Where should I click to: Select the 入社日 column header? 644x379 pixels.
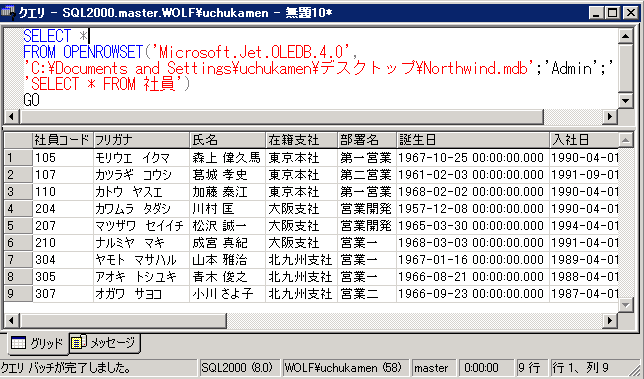coord(584,140)
